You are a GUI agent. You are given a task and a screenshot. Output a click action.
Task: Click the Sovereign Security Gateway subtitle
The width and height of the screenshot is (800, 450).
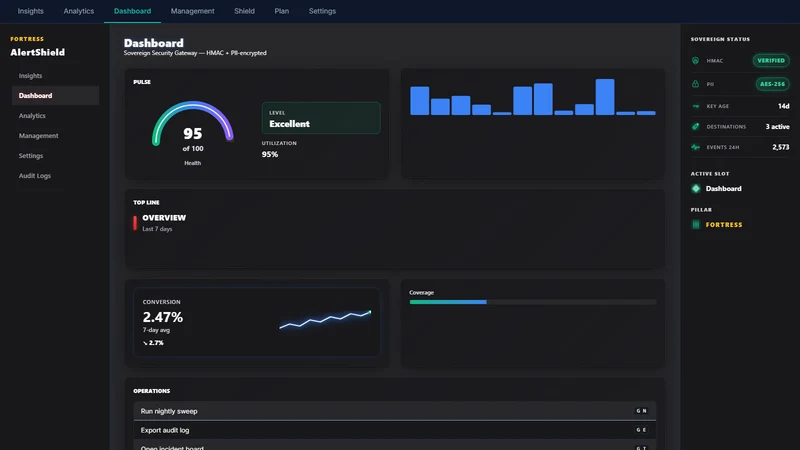click(195, 53)
